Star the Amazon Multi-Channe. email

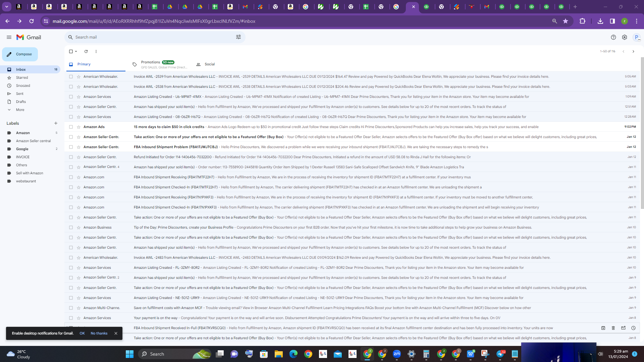(78, 308)
